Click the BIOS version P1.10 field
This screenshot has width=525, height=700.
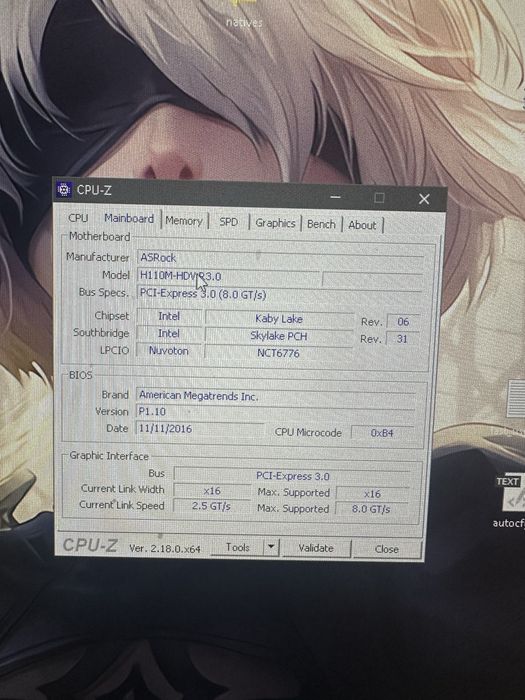click(275, 412)
